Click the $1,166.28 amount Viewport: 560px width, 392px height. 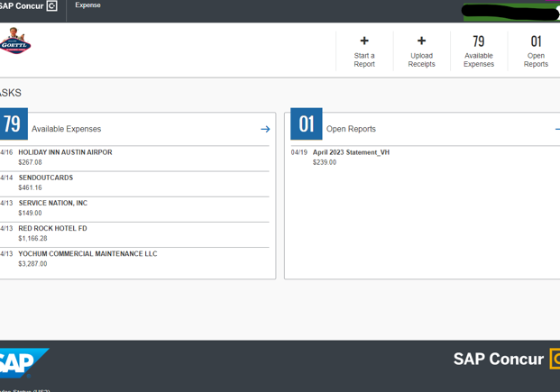[32, 239]
